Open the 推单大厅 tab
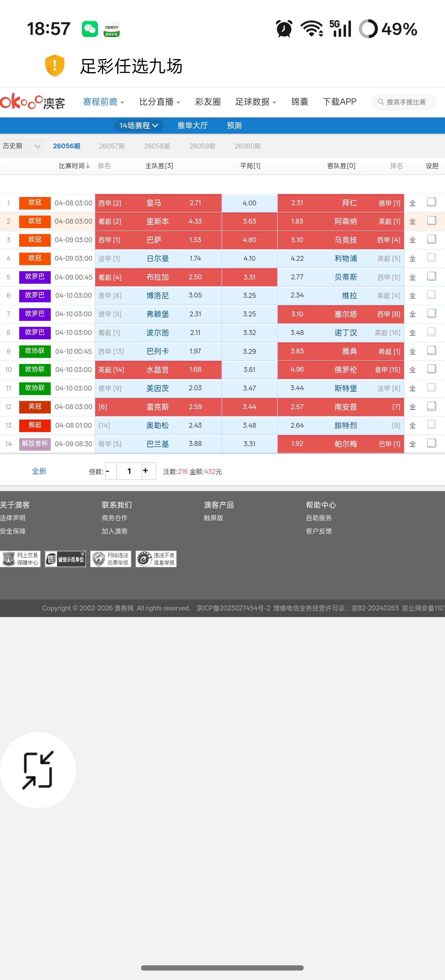 click(x=192, y=126)
